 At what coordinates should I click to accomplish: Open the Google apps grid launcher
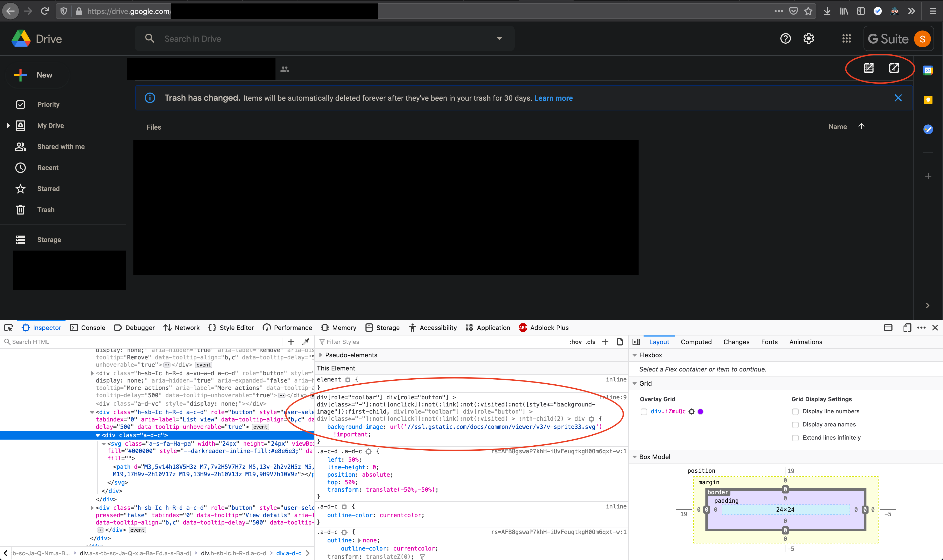[x=847, y=38]
